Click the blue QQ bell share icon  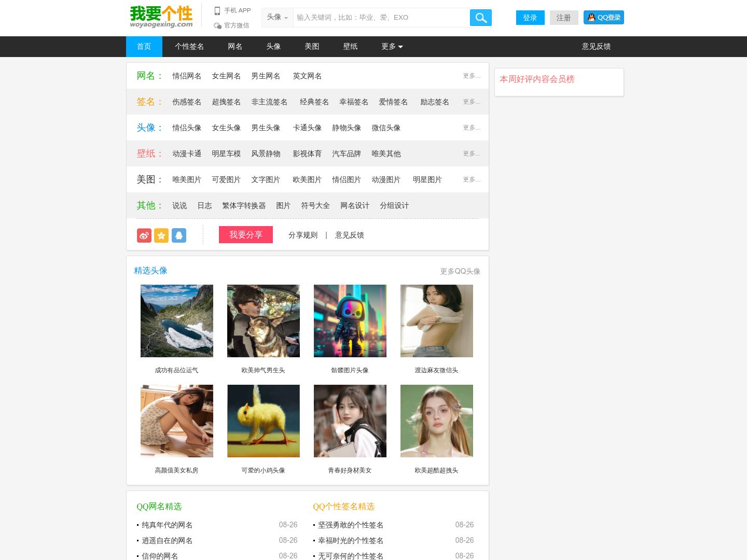click(x=179, y=235)
